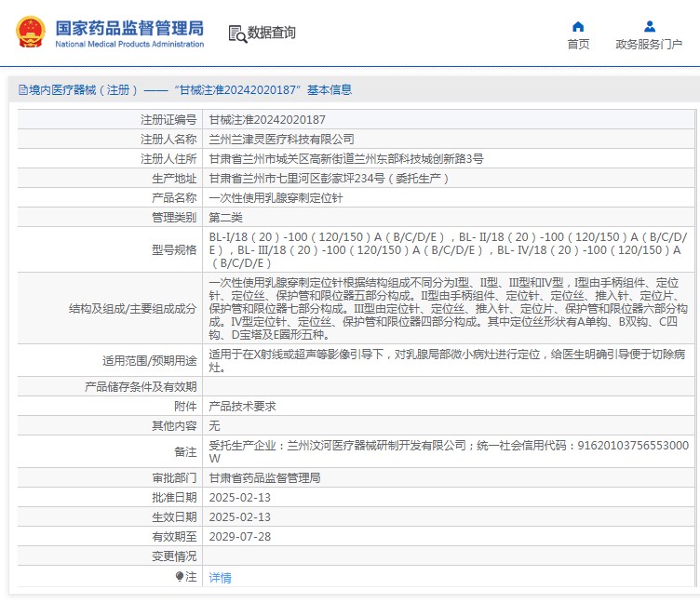The width and height of the screenshot is (700, 603).
Task: Click the bulb icon beside 注
Action: pos(180,577)
